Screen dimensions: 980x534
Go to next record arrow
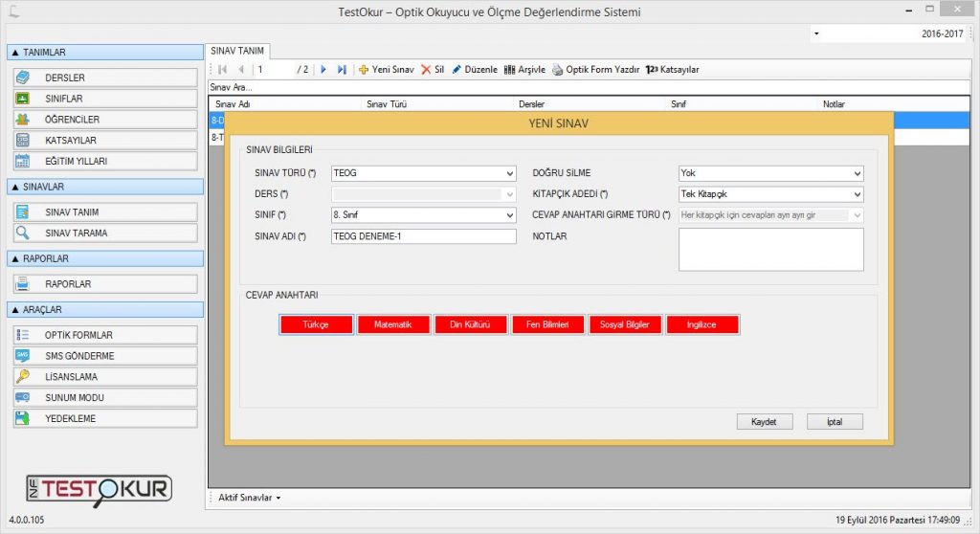click(x=323, y=70)
